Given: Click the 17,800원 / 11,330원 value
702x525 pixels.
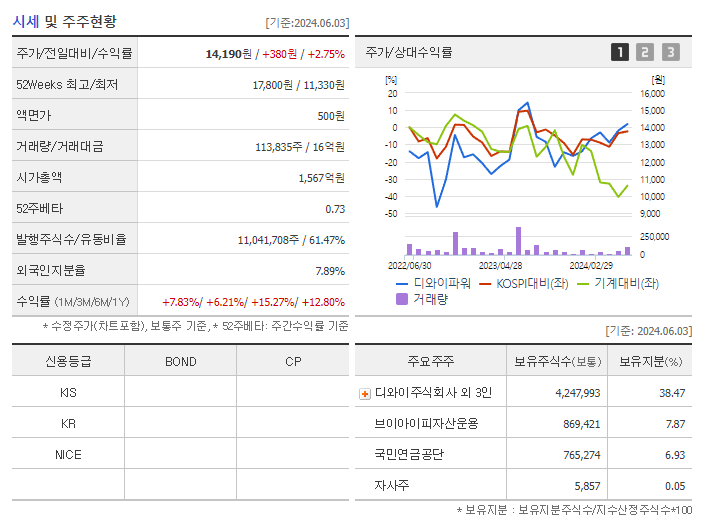Looking at the screenshot, I should tap(299, 85).
